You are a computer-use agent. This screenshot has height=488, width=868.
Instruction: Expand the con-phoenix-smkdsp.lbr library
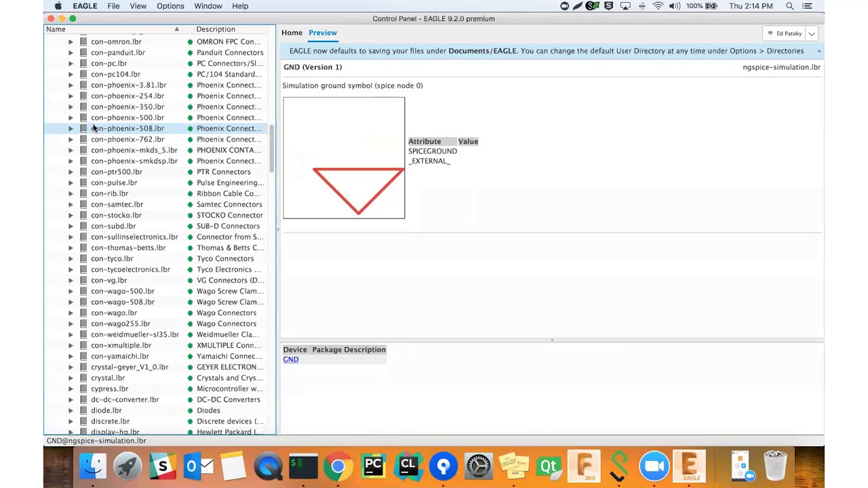(x=71, y=161)
